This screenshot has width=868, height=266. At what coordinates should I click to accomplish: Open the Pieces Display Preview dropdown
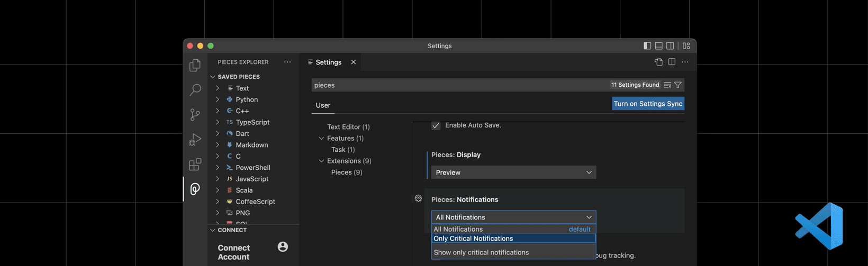click(x=513, y=172)
